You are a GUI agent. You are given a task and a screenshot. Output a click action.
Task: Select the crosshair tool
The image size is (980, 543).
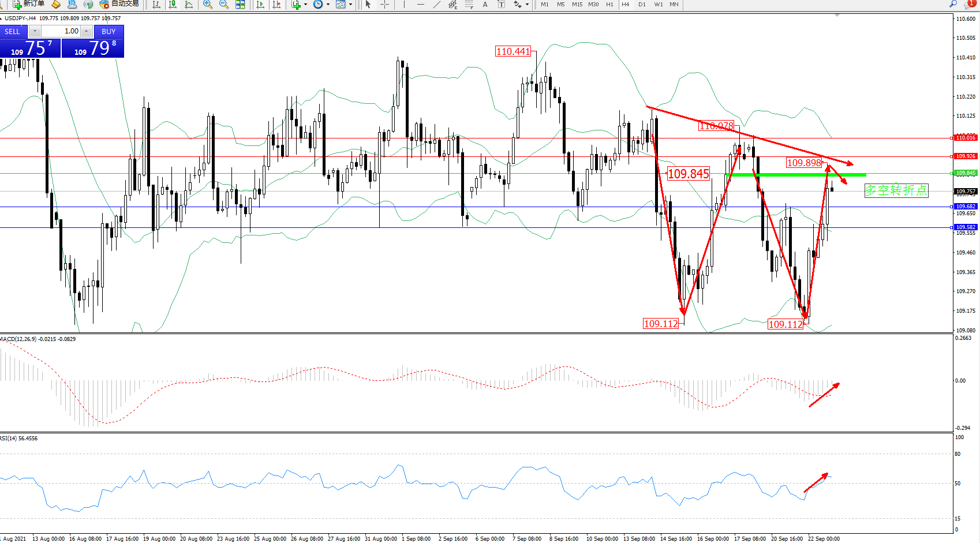click(384, 4)
